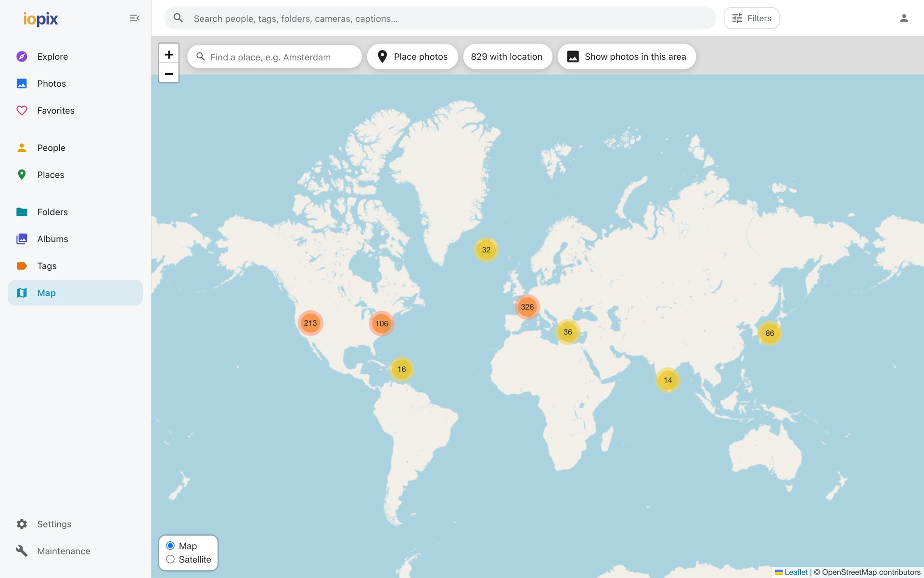Collapse the sidebar menu icon
Image resolution: width=924 pixels, height=578 pixels.
coord(134,18)
